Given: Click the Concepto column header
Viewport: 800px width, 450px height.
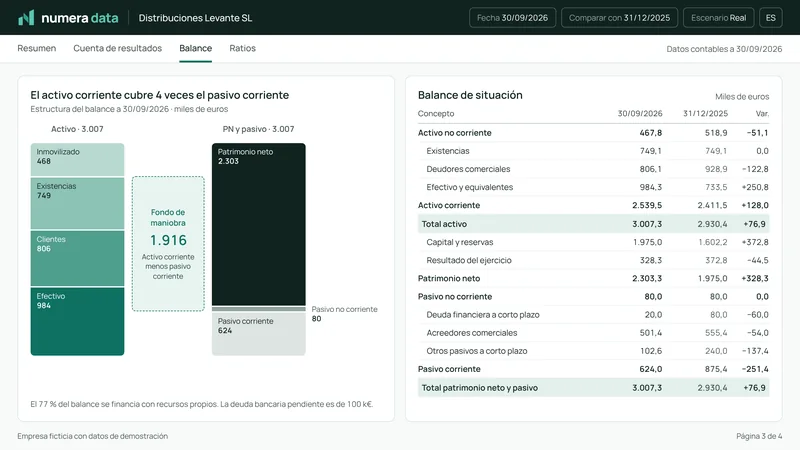Looking at the screenshot, I should click(436, 113).
